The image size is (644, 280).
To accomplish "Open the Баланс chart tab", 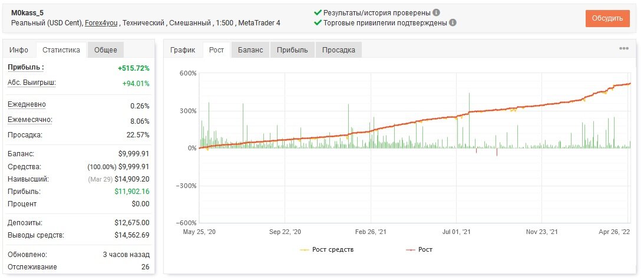I will 250,50.
